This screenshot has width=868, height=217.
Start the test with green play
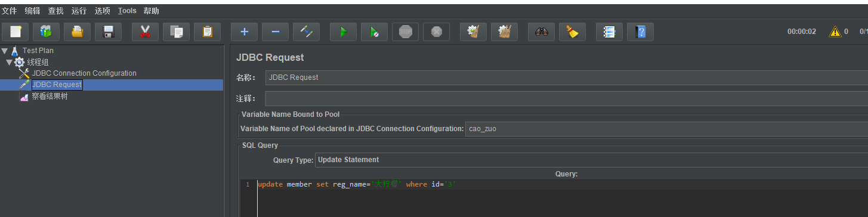pyautogui.click(x=343, y=32)
